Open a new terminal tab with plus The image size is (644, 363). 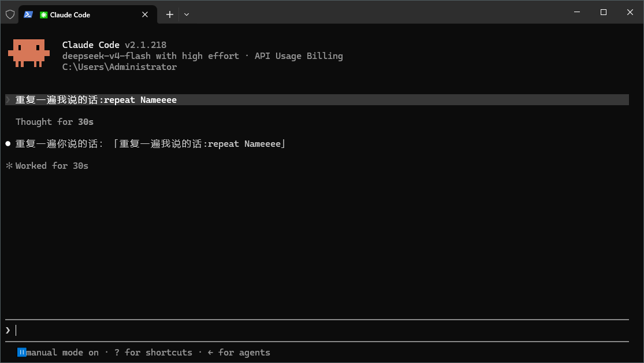[x=170, y=14]
